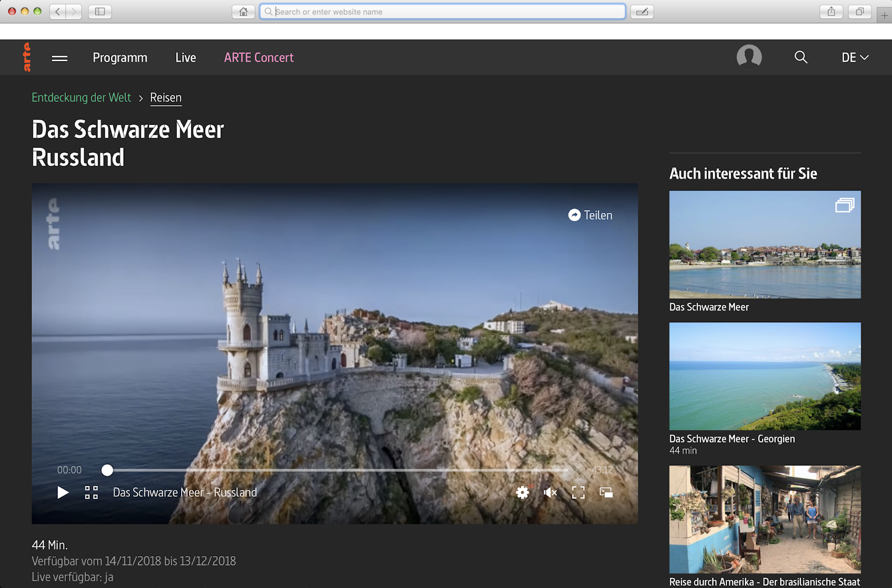Click the collection stack icon on first thumbnail
This screenshot has width=892, height=588.
pyautogui.click(x=845, y=205)
